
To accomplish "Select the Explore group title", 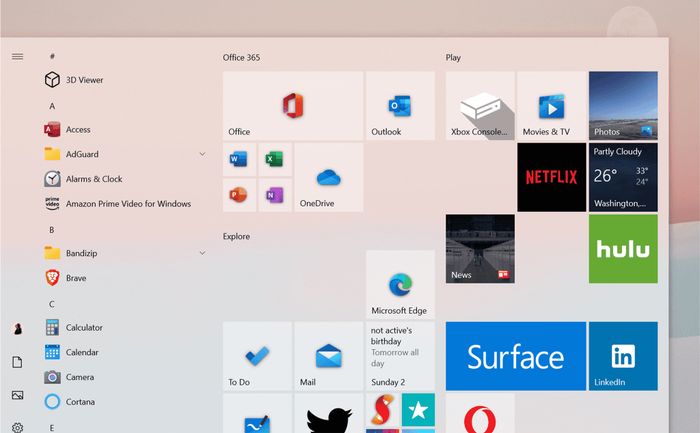I will 237,237.
